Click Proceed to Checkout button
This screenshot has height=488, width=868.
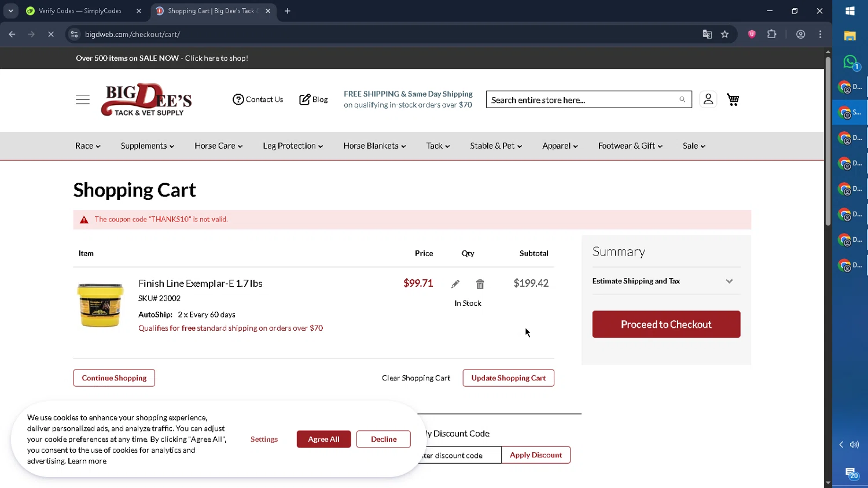[x=666, y=324]
